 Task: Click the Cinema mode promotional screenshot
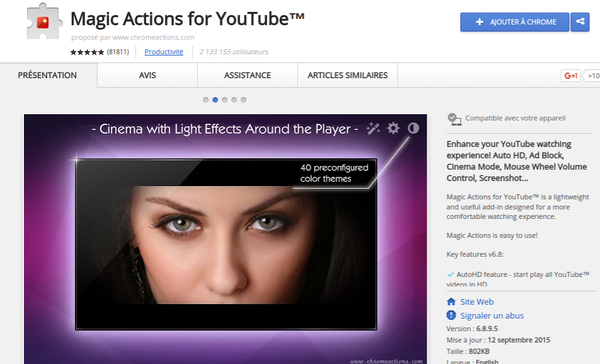(225, 239)
